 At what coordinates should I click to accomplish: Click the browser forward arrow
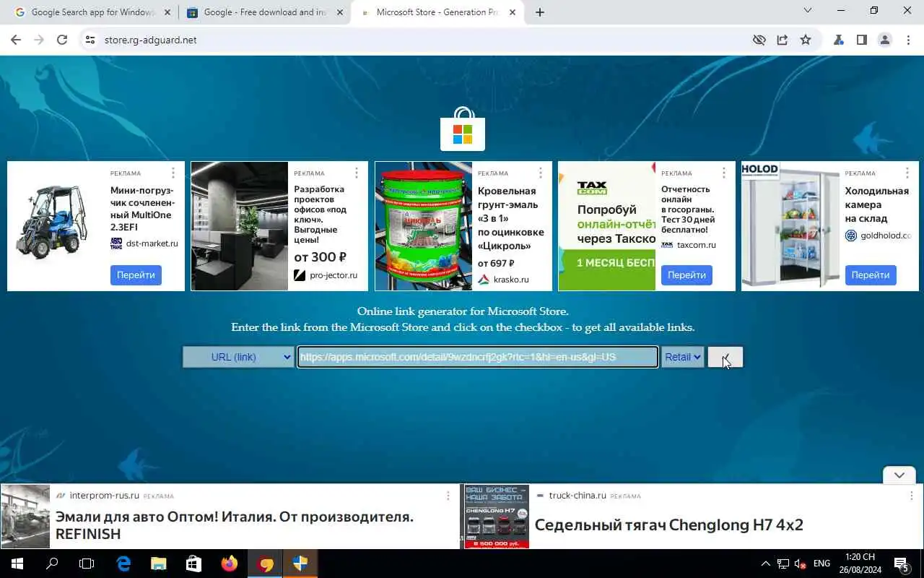(39, 40)
